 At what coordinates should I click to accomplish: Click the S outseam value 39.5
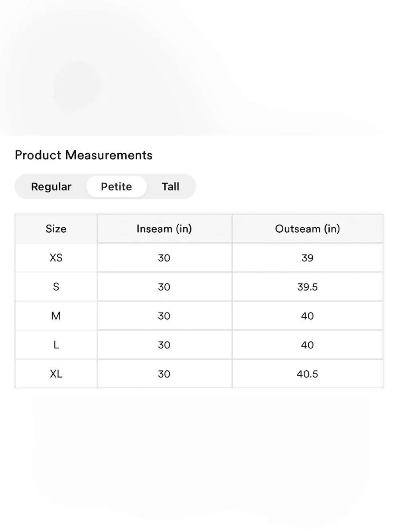[x=308, y=287]
